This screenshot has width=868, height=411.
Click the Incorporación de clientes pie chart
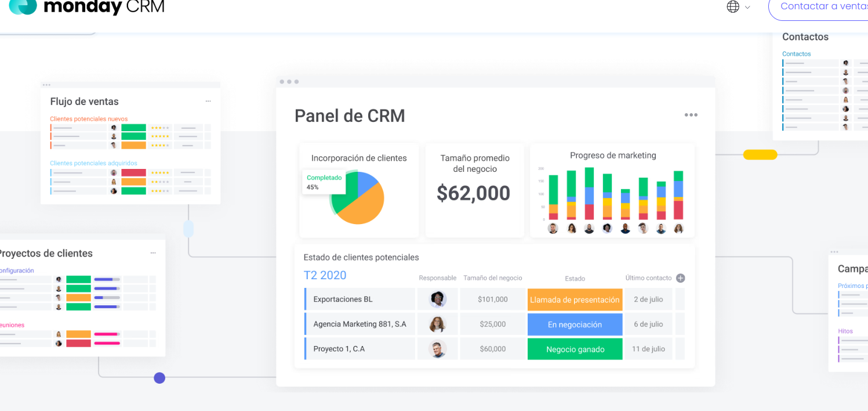(358, 198)
